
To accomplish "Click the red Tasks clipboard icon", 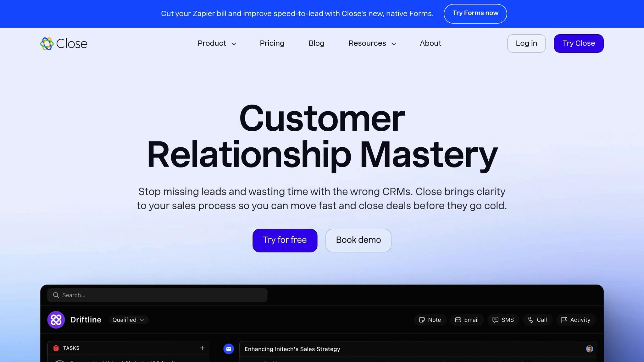I will tap(56, 348).
